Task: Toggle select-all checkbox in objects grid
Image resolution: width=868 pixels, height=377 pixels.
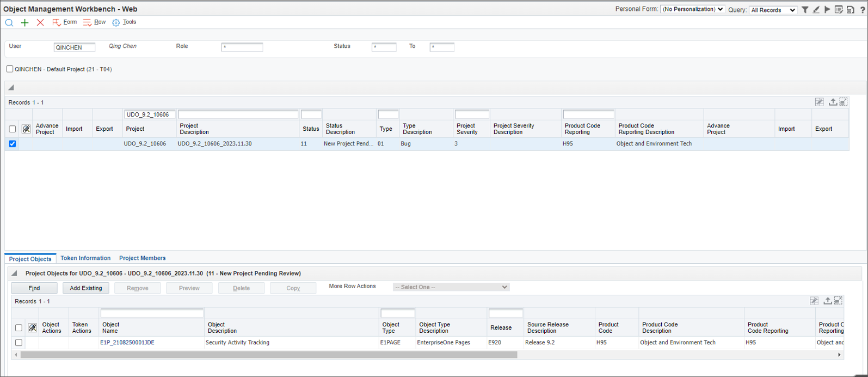Action: (x=19, y=328)
